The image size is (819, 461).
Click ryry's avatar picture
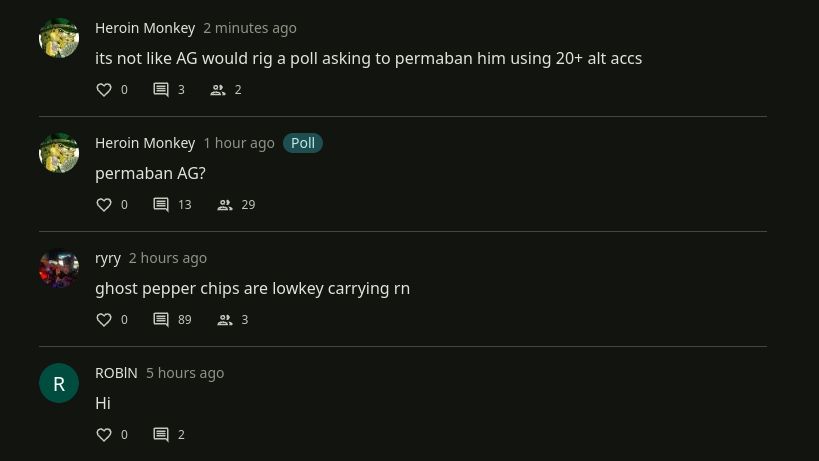point(59,268)
